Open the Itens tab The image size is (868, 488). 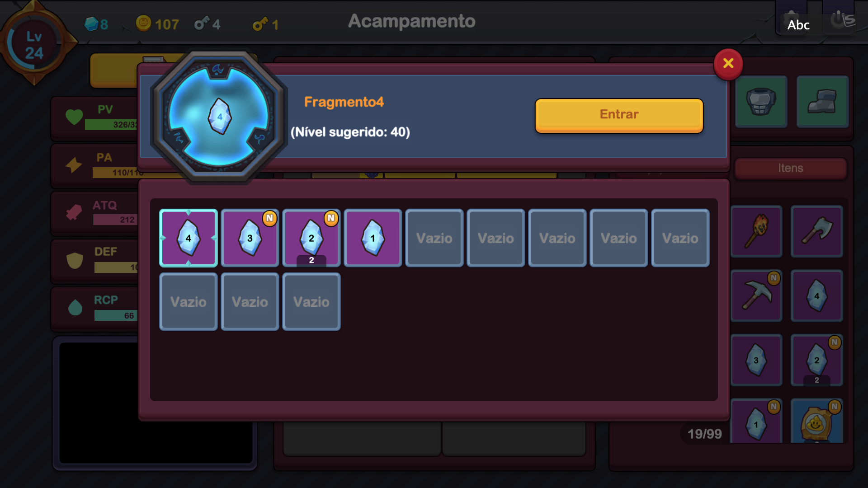point(790,168)
